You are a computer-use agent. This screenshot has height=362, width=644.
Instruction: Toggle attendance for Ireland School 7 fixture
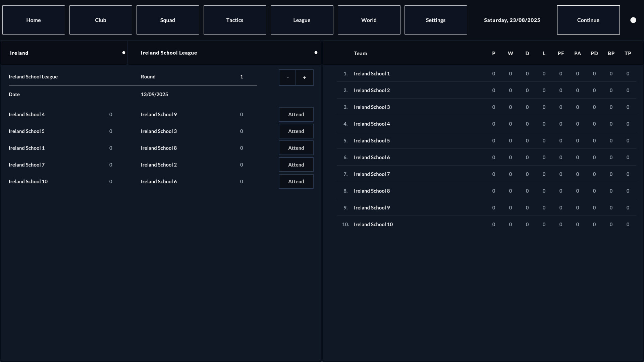[296, 165]
